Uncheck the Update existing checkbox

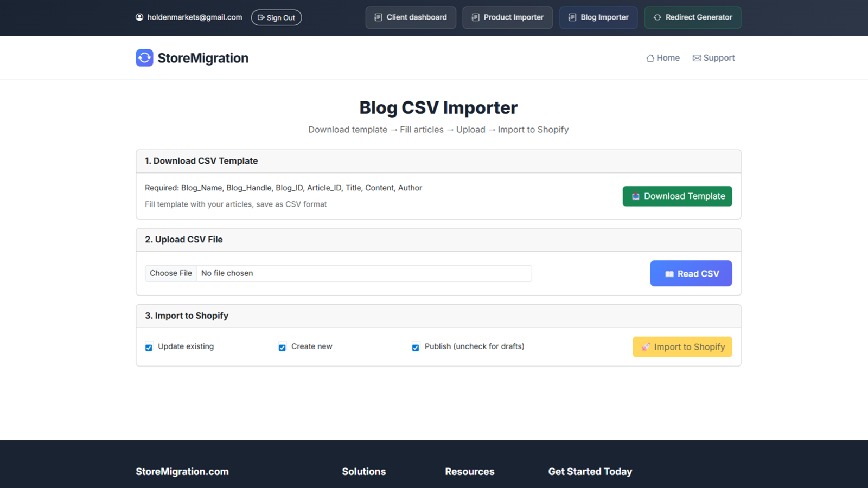click(149, 347)
